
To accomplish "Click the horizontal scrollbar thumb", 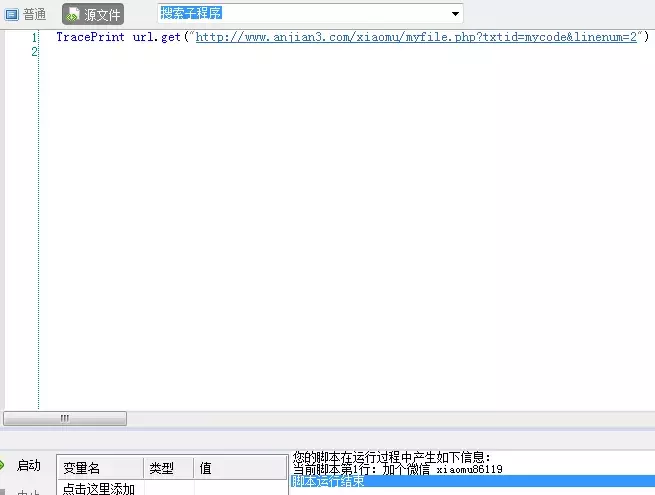I will (x=65, y=418).
